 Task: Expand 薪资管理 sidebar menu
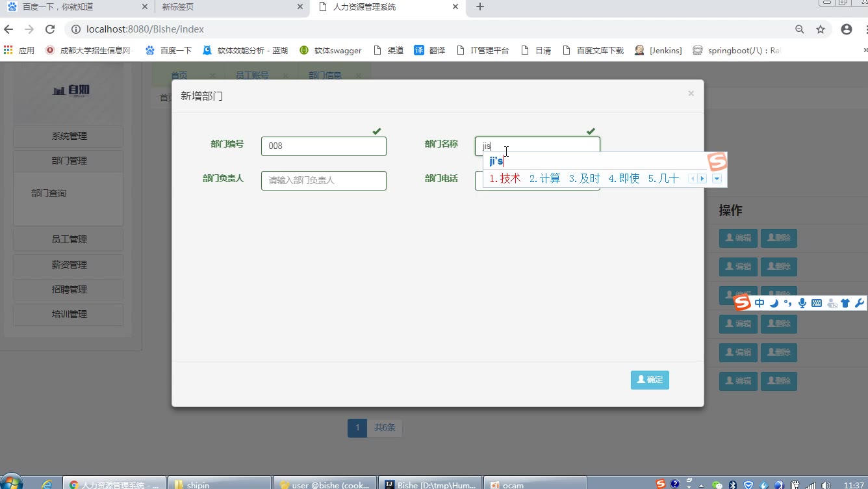[x=68, y=265]
